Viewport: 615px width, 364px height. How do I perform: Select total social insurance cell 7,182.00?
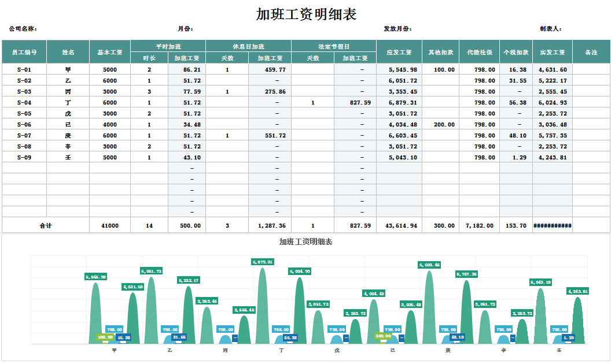tap(479, 225)
